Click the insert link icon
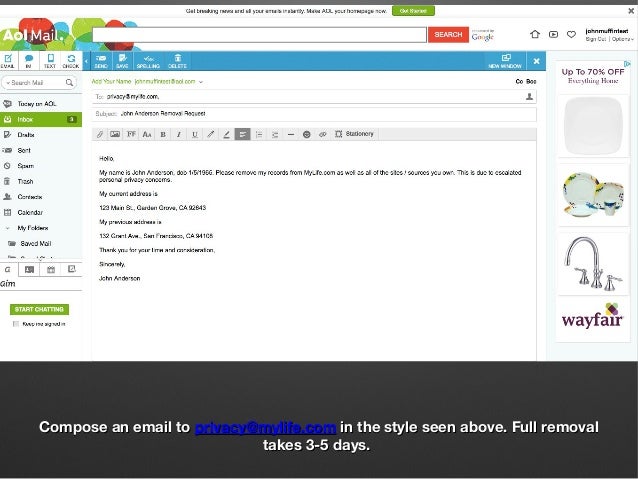Screen dimensions: 638x479 (323, 134)
